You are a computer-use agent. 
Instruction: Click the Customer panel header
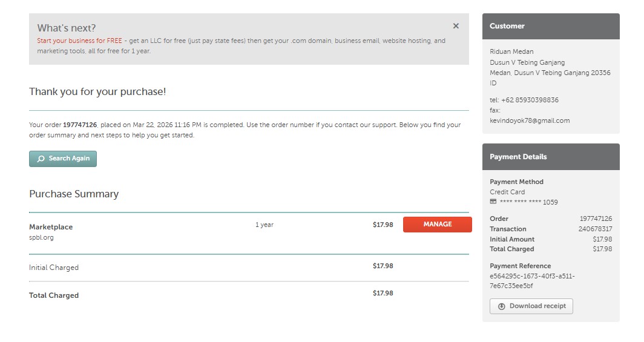point(551,26)
